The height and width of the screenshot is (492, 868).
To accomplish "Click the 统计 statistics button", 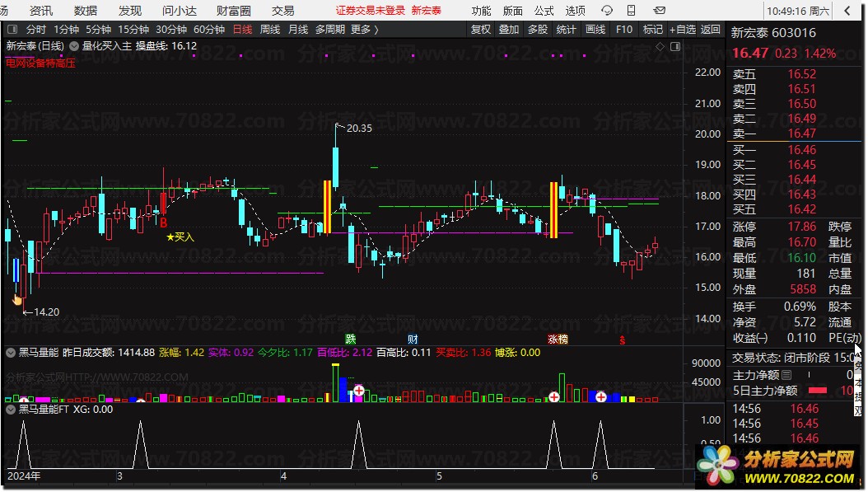I will 566,30.
